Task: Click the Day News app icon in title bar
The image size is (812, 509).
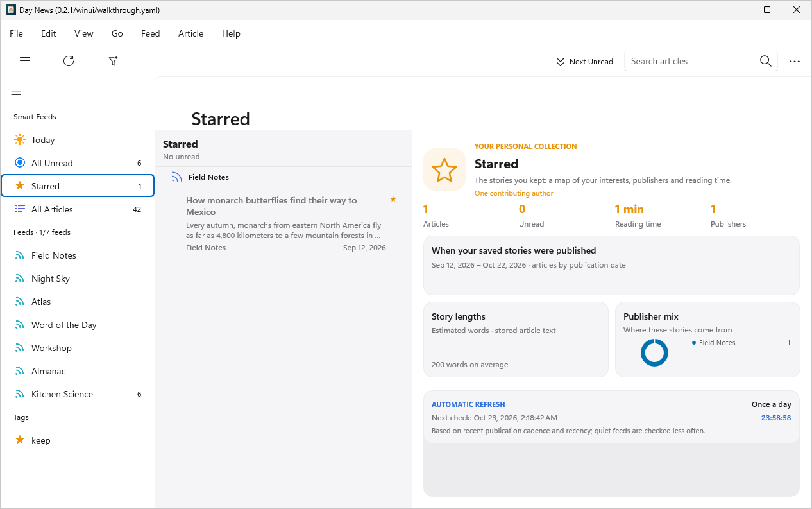Action: tap(10, 10)
